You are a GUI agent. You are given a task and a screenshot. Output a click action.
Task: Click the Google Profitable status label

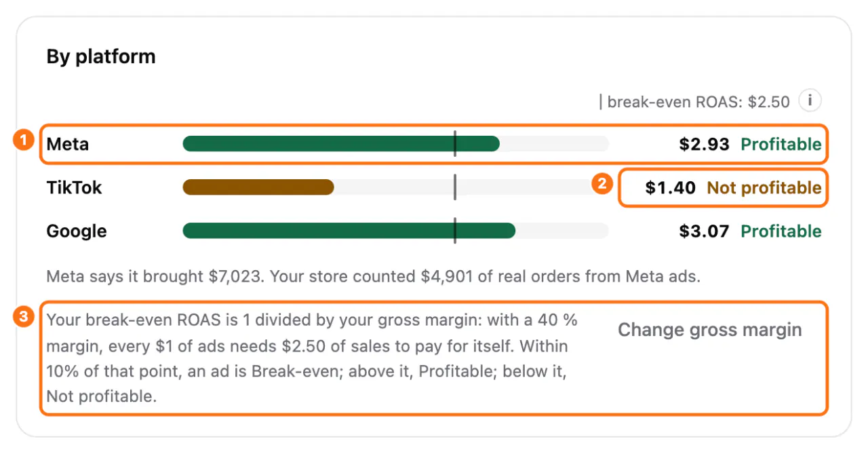pyautogui.click(x=781, y=231)
